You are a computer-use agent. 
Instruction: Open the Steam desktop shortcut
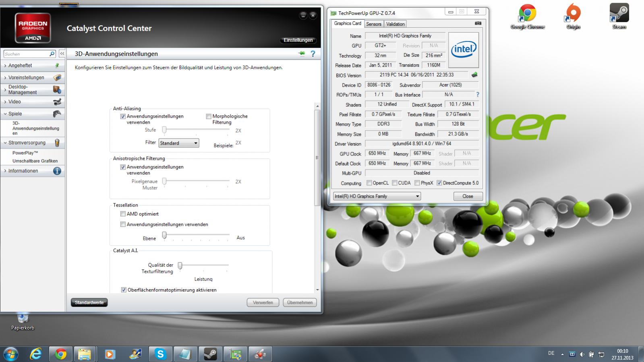(619, 17)
